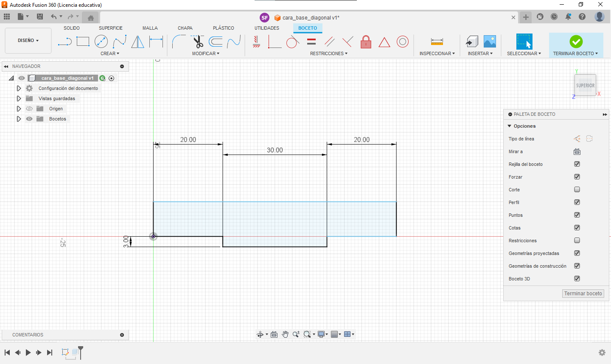The width and height of the screenshot is (611, 364).
Task: Toggle the Puntos checkbox
Action: coord(577,215)
